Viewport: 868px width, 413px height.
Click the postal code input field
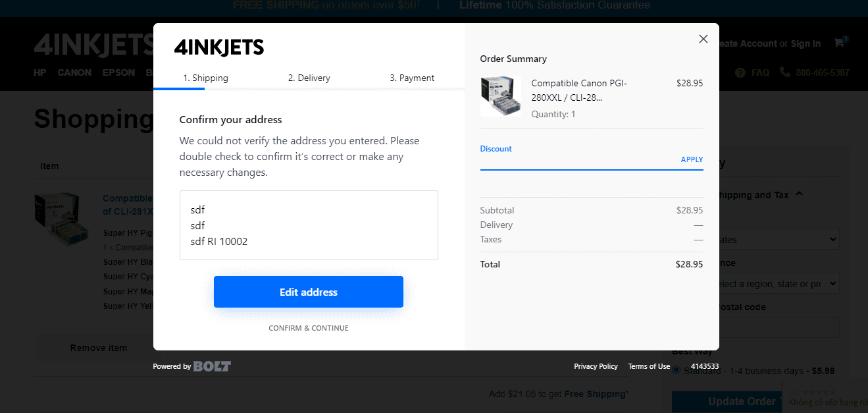click(779, 327)
